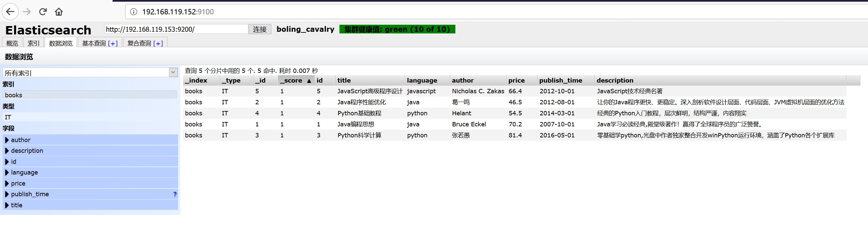Image resolution: width=868 pixels, height=234 pixels.
Task: Select the IT type in sidebar
Action: [90, 117]
